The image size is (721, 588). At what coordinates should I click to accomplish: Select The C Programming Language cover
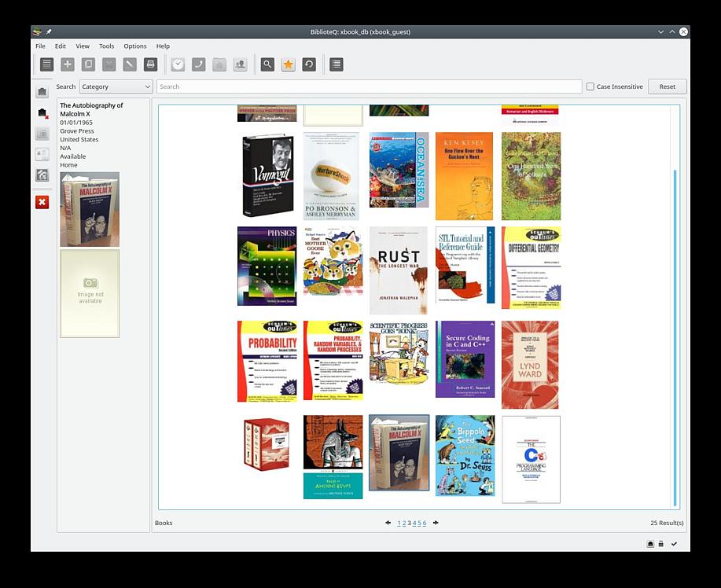point(531,459)
